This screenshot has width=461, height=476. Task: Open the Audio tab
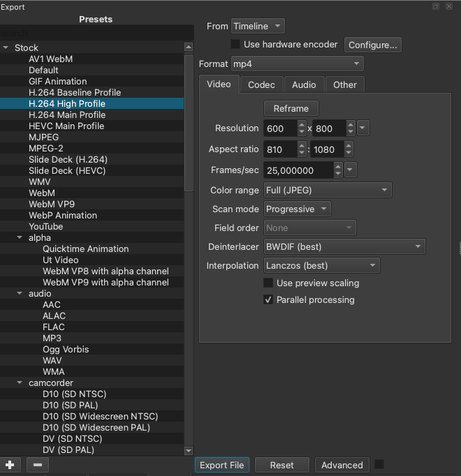[304, 84]
